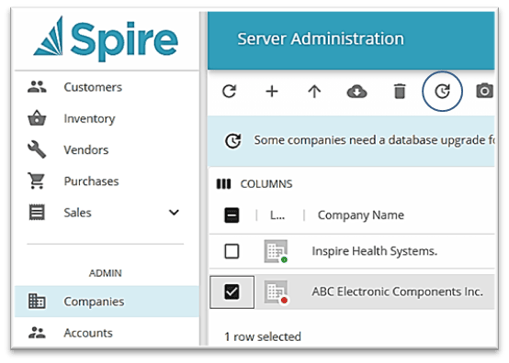Click the circled database upgrade icon
This screenshot has width=509, height=363.
pyautogui.click(x=442, y=91)
